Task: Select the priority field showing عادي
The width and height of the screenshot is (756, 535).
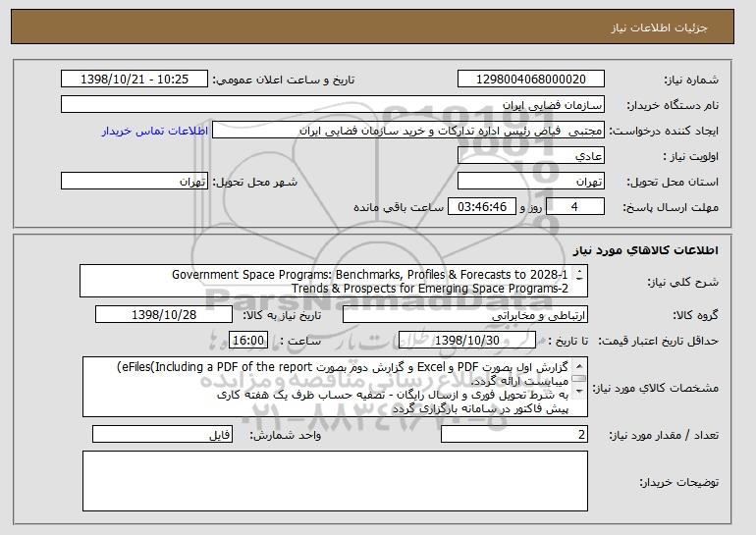Action: pyautogui.click(x=531, y=156)
